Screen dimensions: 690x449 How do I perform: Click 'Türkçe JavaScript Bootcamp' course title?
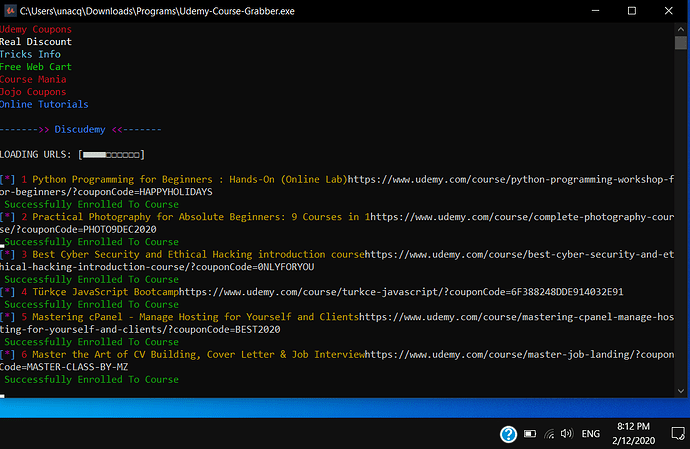[106, 292]
